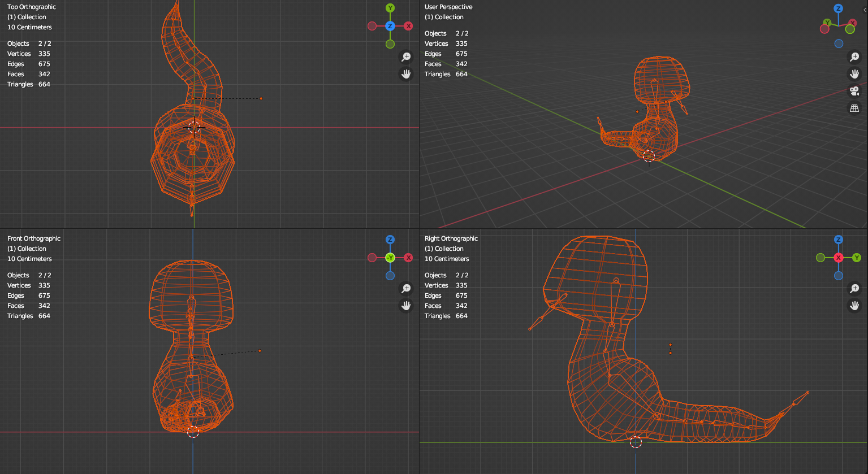
Task: Click pan hand icon in Front Orthographic viewport
Action: (x=406, y=306)
